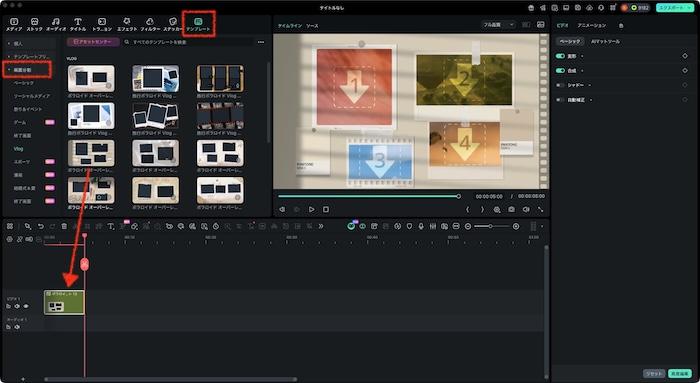The image size is (700, 383).
Task: Click the teal button beside リセット
Action: click(679, 374)
